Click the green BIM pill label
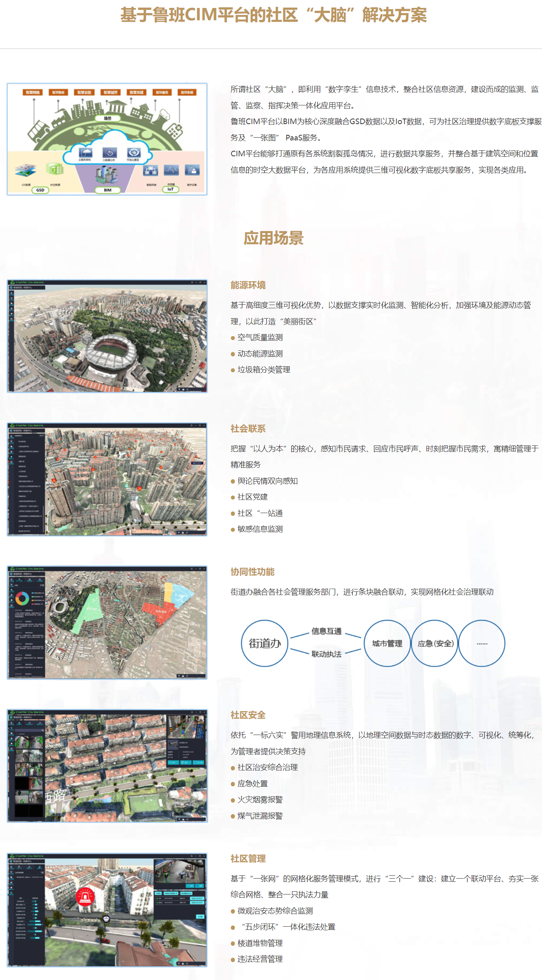The width and height of the screenshot is (542, 980). 108,190
